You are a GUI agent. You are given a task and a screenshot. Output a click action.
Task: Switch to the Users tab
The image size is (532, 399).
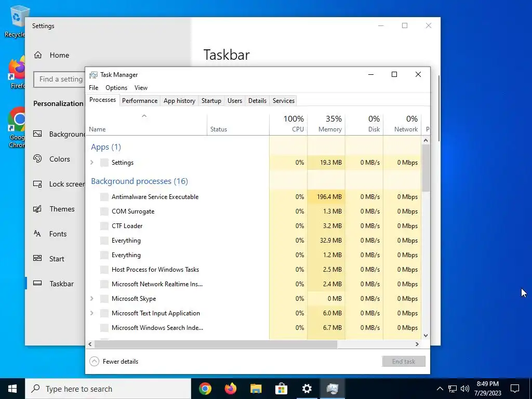point(235,101)
